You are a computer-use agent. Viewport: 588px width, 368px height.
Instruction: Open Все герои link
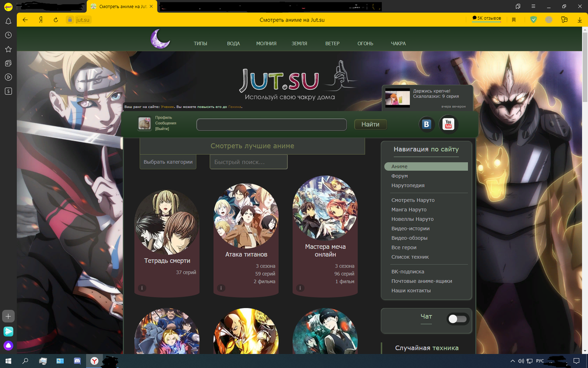click(x=404, y=248)
